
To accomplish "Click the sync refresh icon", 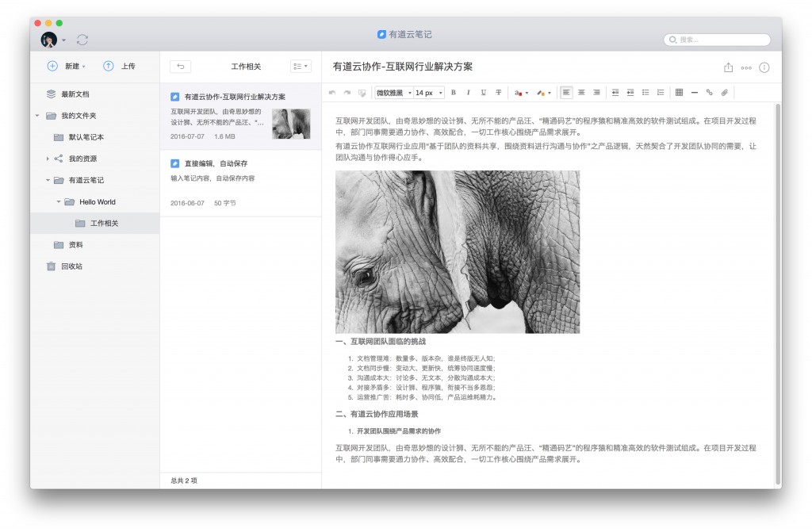I will tap(82, 40).
